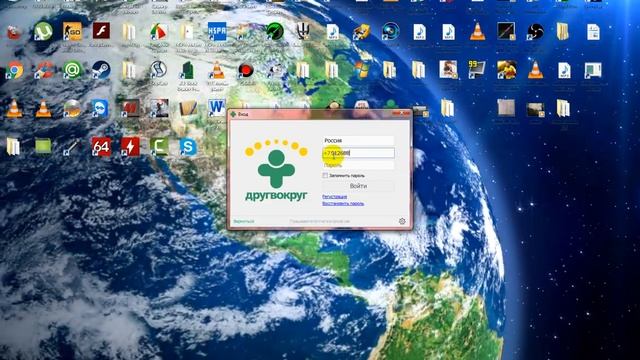Open the green square desktop icon

coord(43,146)
